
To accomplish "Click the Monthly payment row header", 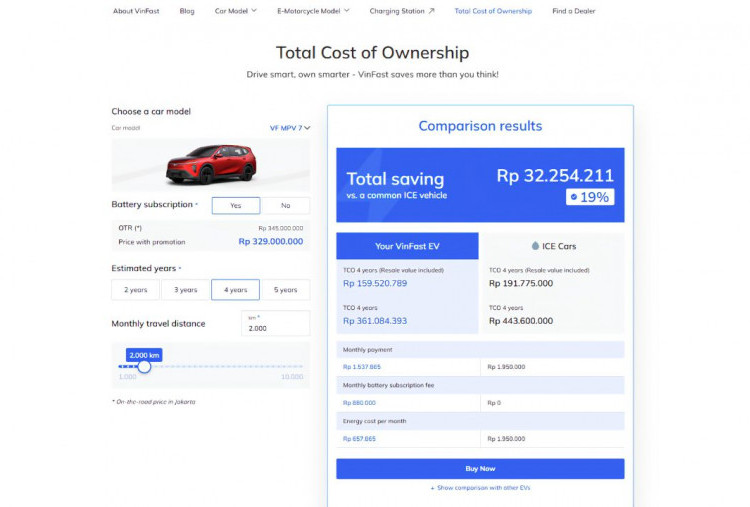I will click(480, 350).
